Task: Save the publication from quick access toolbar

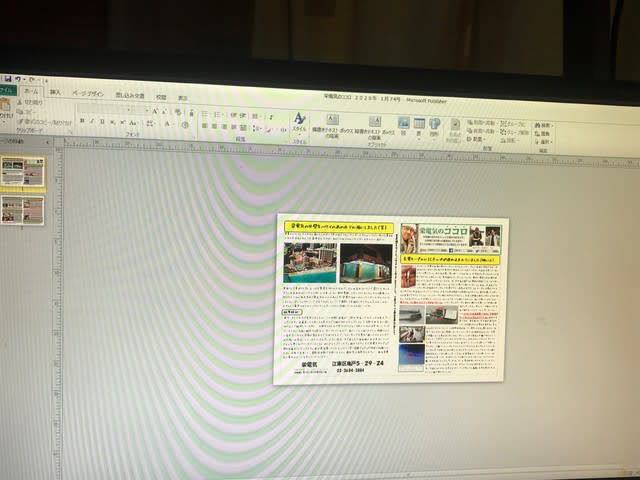Action: 8,78
